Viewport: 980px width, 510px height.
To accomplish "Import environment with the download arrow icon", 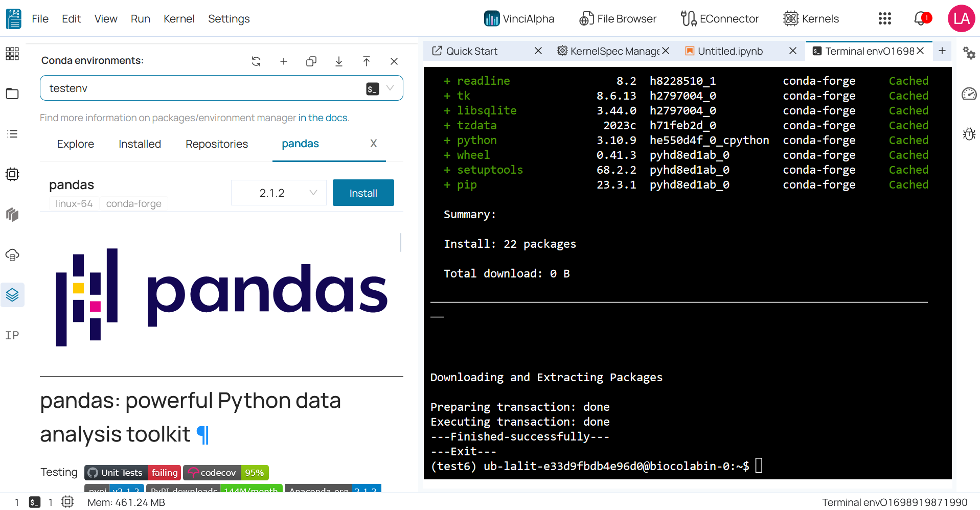I will point(339,61).
